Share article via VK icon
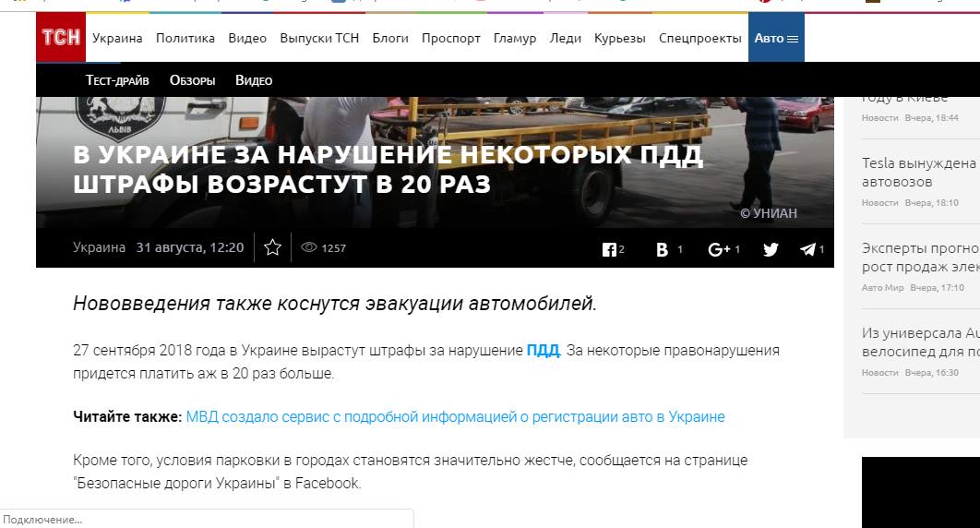The height and width of the screenshot is (528, 980). coord(662,249)
